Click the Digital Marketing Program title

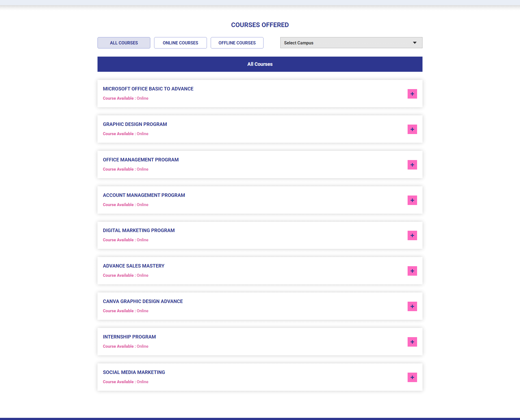tap(139, 230)
